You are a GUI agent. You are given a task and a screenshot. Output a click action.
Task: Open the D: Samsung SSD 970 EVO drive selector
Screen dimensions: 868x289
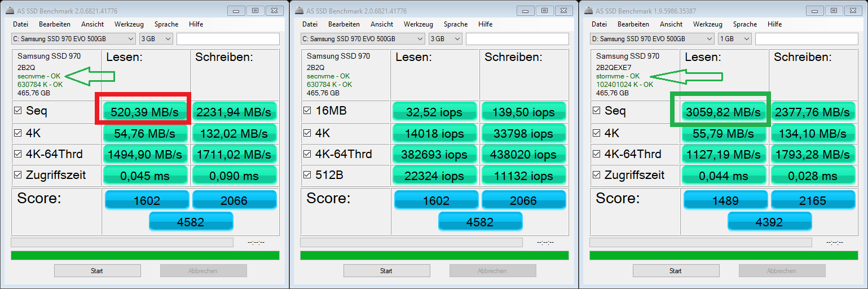point(652,39)
